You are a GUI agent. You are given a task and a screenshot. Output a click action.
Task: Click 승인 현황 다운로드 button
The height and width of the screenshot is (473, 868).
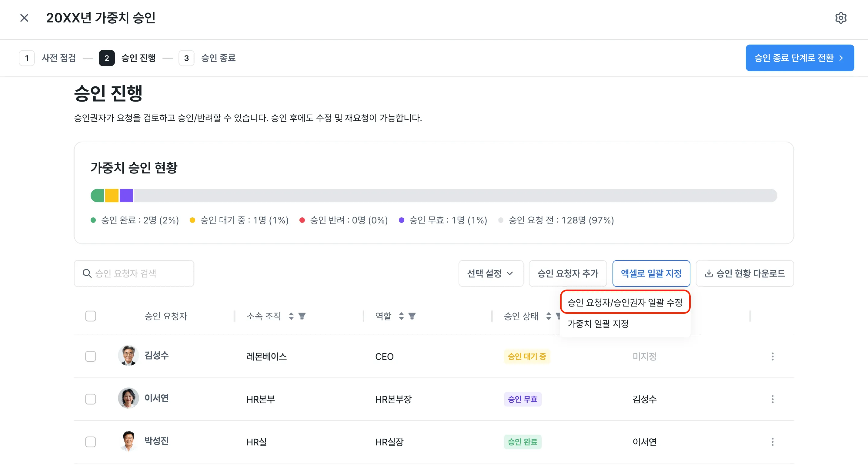pos(745,273)
